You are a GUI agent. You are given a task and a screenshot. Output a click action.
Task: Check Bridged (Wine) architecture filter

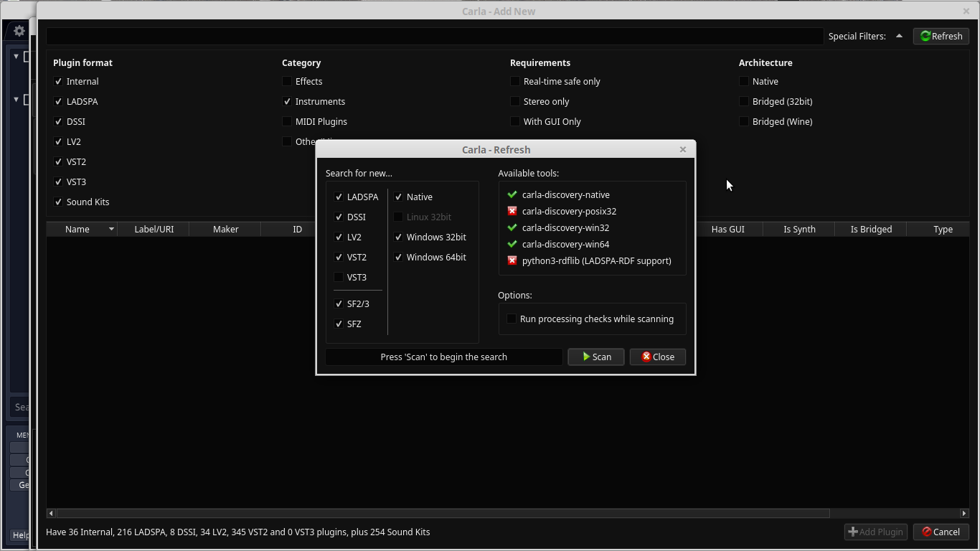coord(744,121)
